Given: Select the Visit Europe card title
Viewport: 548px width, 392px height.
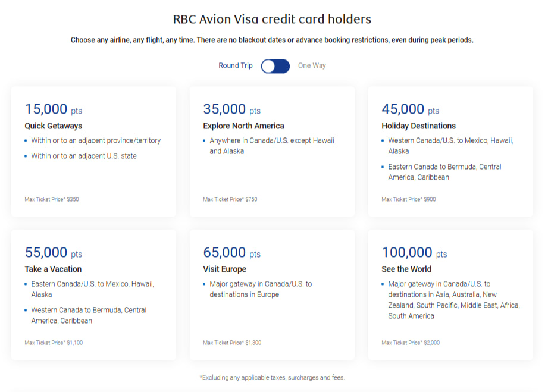Looking at the screenshot, I should [224, 269].
